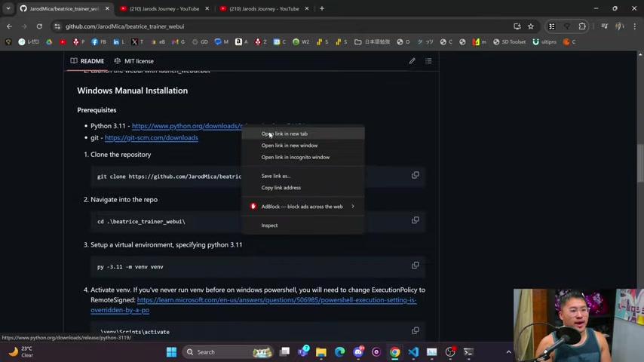Open the README outline list icon

pos(428,61)
